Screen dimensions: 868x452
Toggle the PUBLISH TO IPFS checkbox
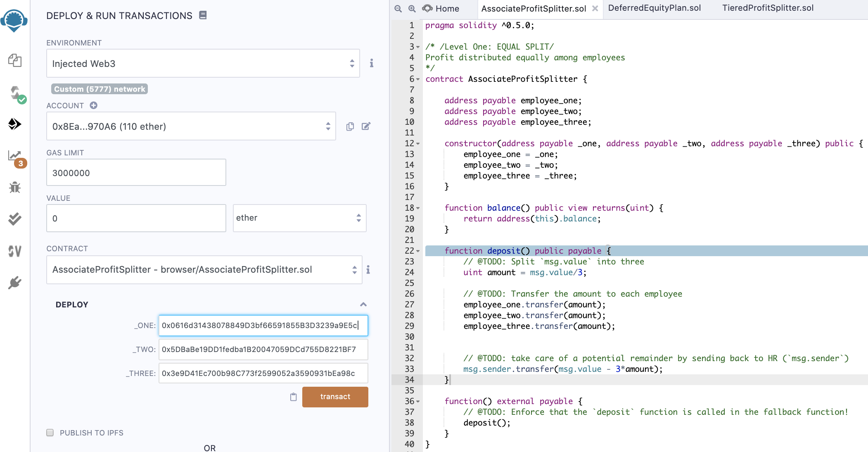click(50, 433)
